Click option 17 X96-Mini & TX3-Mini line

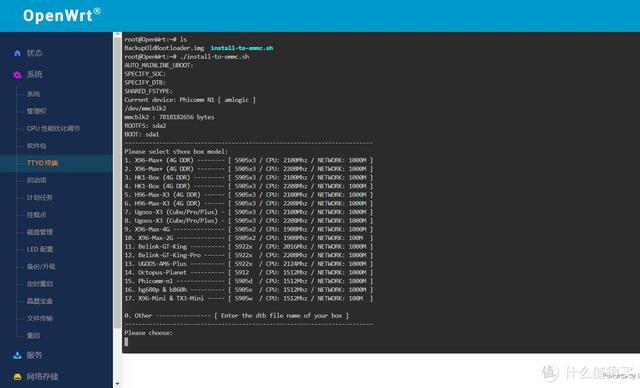point(249,299)
